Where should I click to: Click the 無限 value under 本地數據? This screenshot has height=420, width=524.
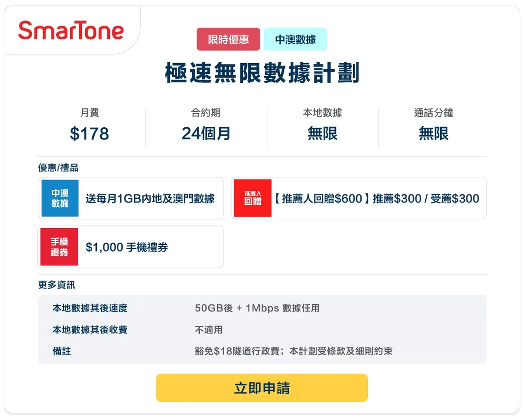[x=322, y=134]
